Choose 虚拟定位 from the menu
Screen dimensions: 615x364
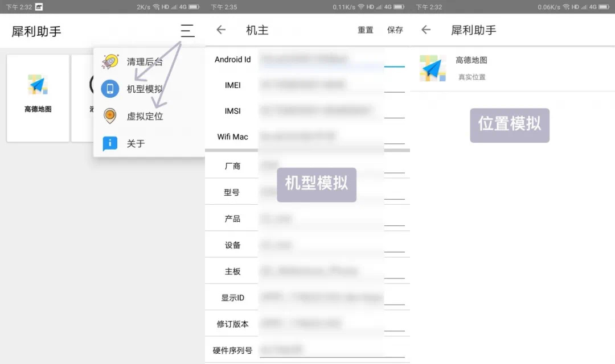(x=145, y=117)
